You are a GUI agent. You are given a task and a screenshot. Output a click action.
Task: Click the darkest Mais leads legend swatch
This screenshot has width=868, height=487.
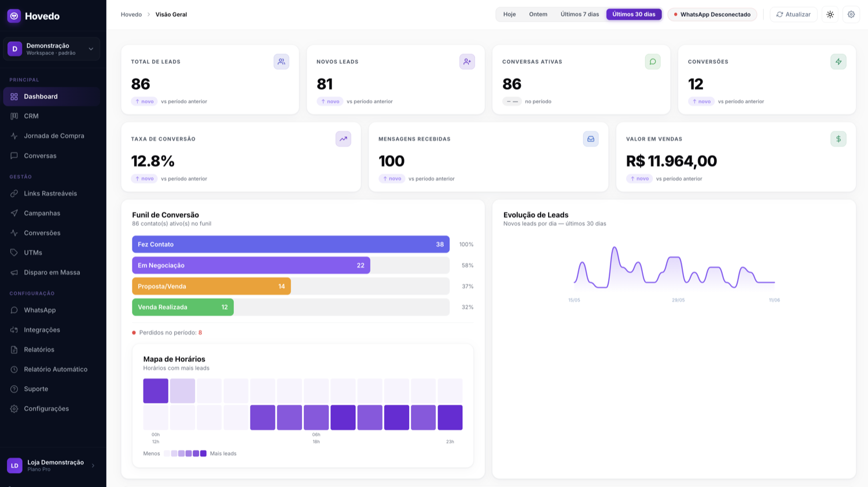pos(203,453)
